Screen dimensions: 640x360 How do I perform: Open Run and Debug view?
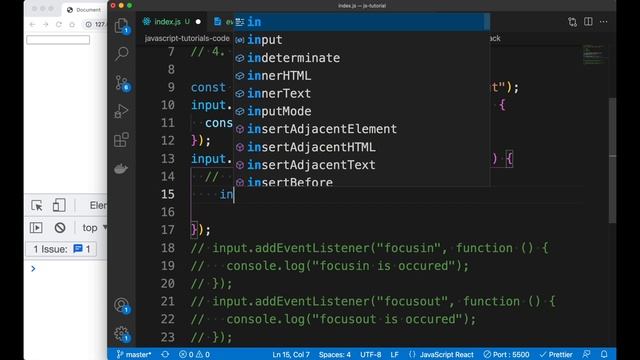point(121,111)
